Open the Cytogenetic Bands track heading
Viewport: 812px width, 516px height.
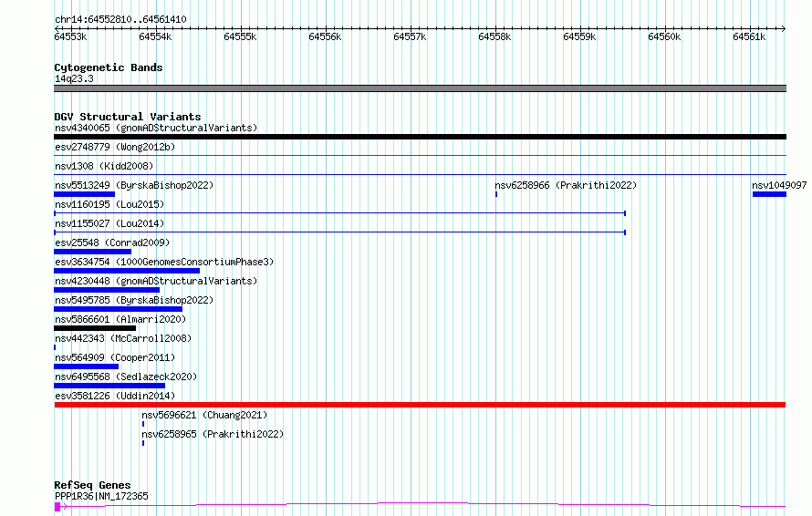pyautogui.click(x=109, y=67)
